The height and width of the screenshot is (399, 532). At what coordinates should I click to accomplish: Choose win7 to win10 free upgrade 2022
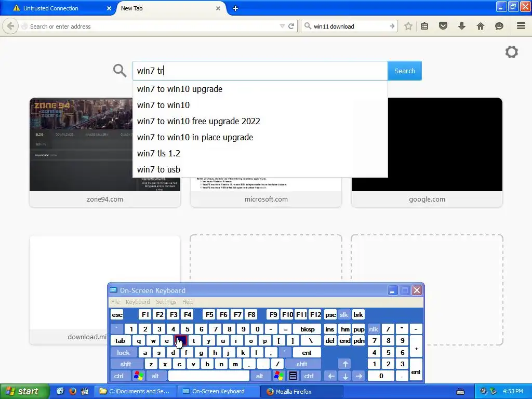pyautogui.click(x=260, y=121)
